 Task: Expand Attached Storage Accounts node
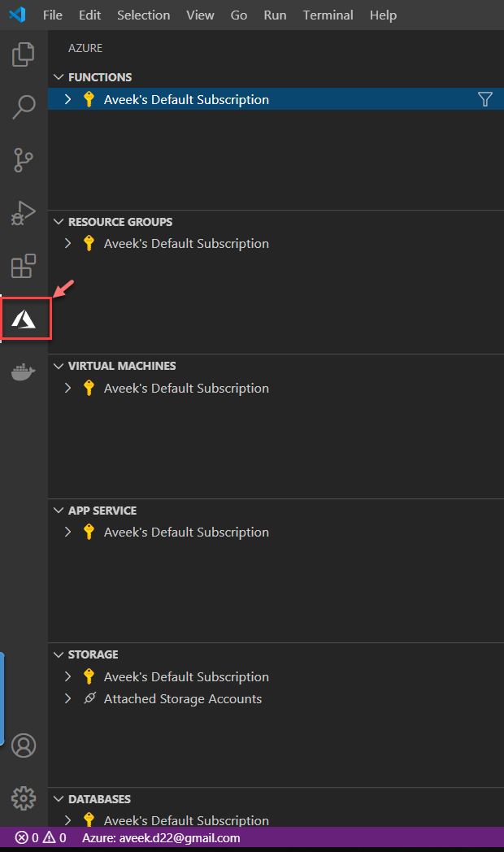68,699
